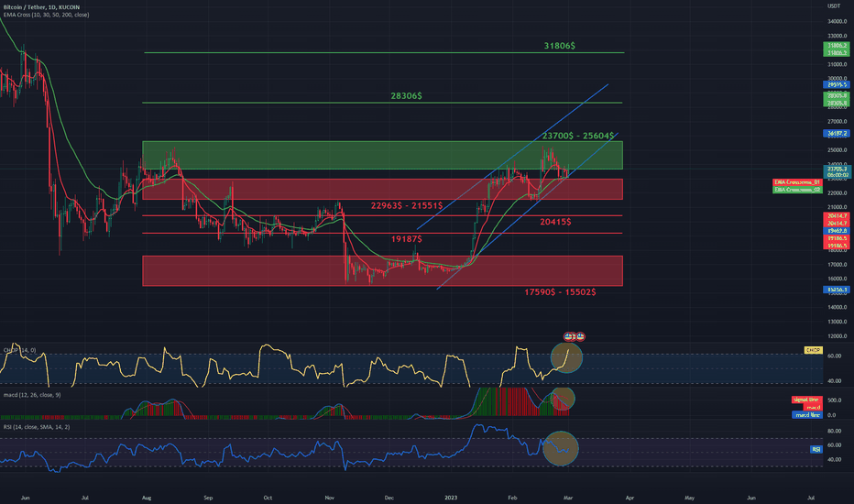Click the 14000.0 price axis tick
Screen dimensions: 854x504
tap(837, 307)
